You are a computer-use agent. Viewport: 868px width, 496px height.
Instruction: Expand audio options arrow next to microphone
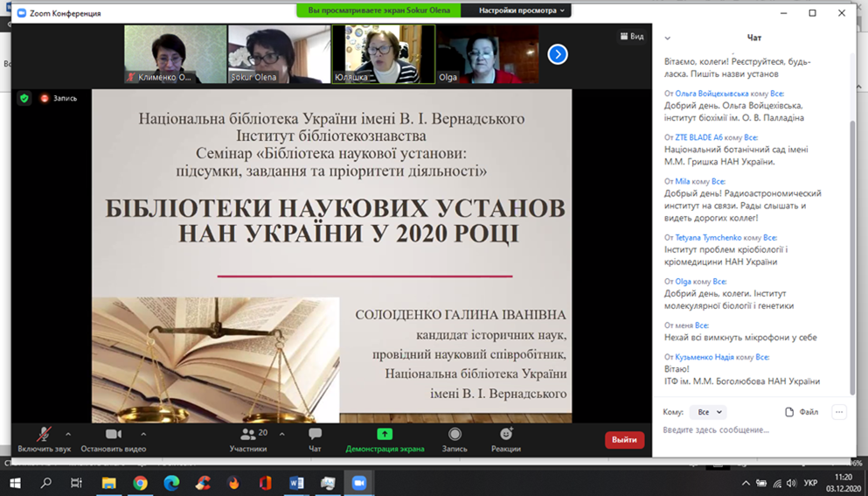(x=68, y=434)
